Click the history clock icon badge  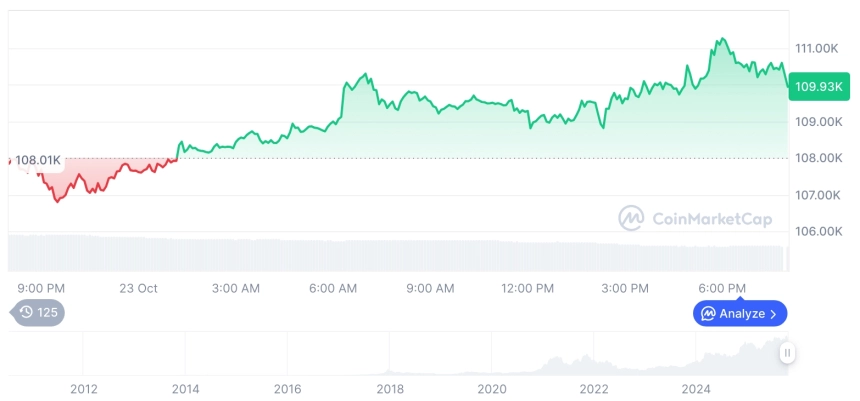click(26, 313)
